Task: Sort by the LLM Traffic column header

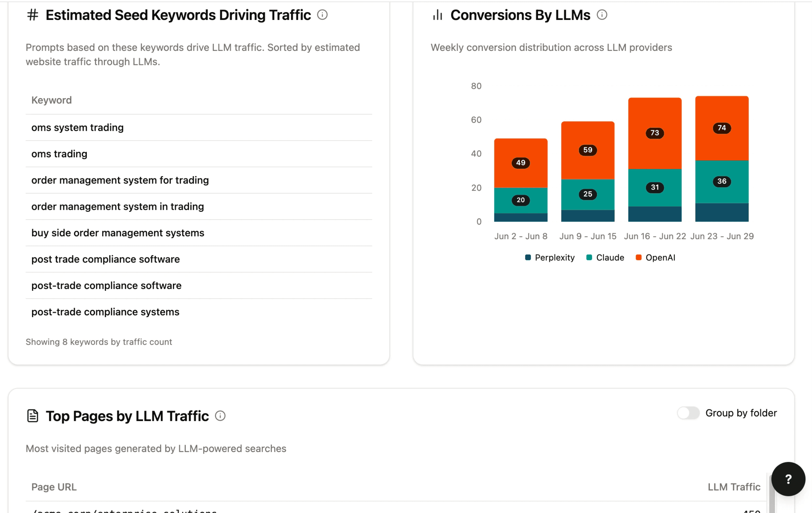Action: (734, 487)
